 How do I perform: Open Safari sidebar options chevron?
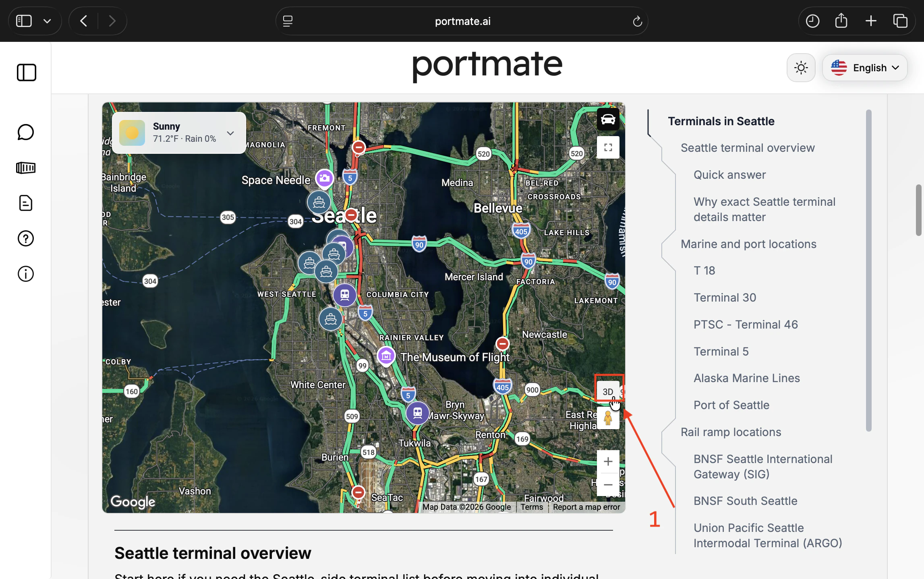pyautogui.click(x=47, y=21)
